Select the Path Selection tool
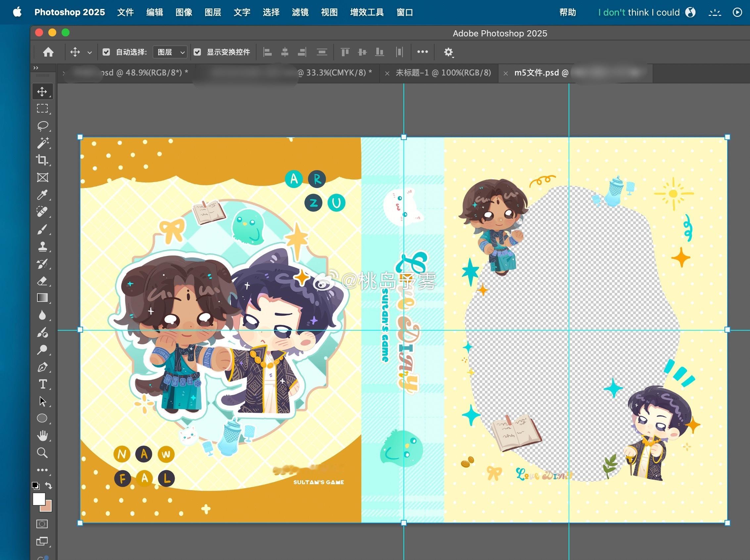Image resolution: width=750 pixels, height=560 pixels. 42,401
